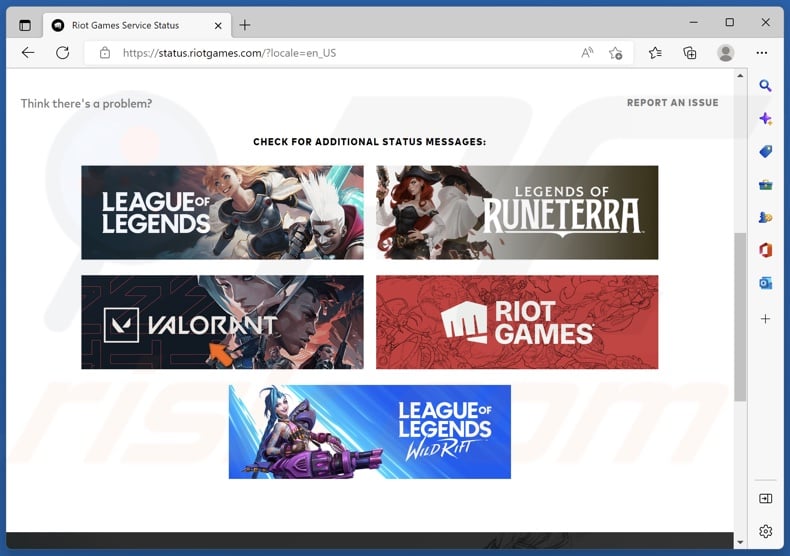Open the Favorites list
This screenshot has height=556, width=790.
(655, 53)
